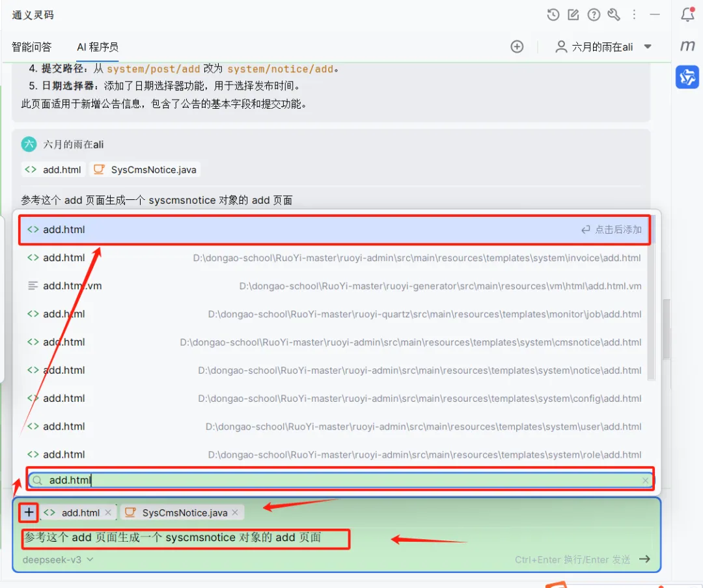Image resolution: width=703 pixels, height=588 pixels.
Task: Open chat history clock icon
Action: 553,15
